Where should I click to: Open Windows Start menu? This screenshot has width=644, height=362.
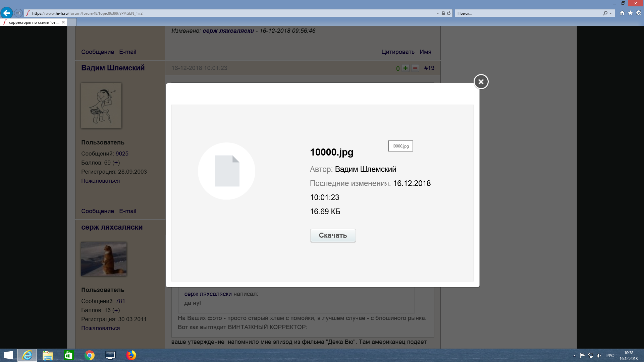point(8,355)
